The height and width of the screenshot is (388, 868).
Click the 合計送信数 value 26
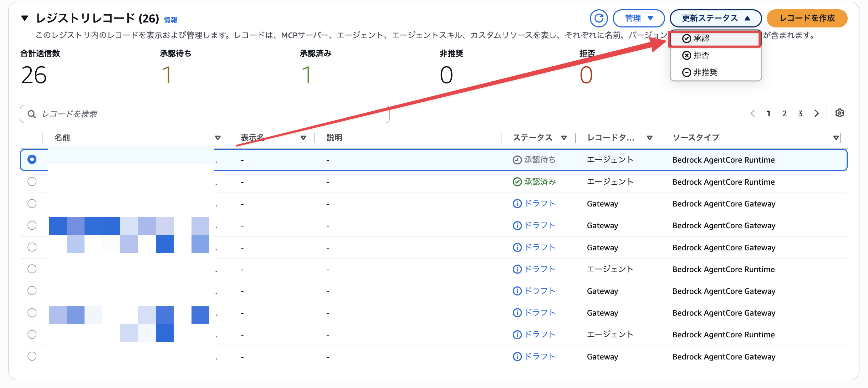(x=34, y=75)
